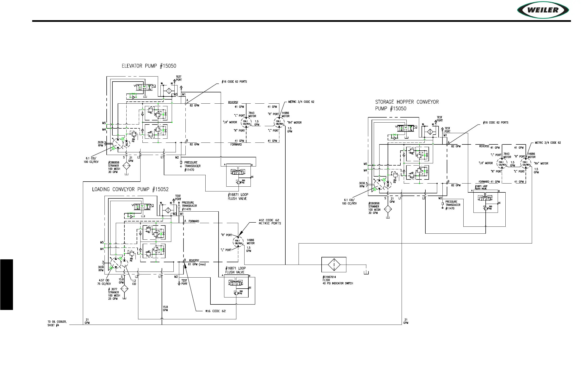Select the LOADING CONVEYOR PUMP #15052 title

click(130, 189)
